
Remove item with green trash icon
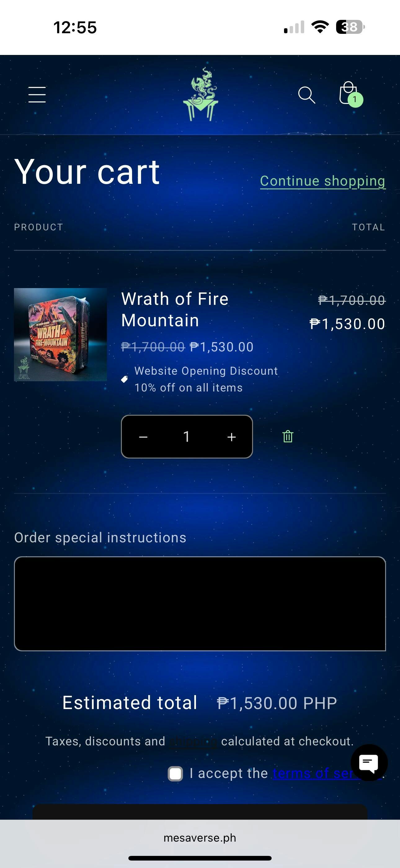point(288,436)
